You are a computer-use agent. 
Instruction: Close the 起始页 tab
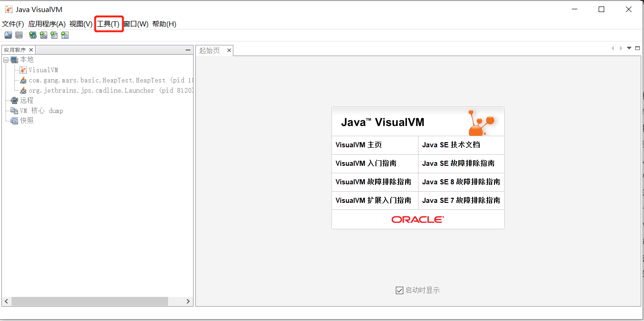click(229, 50)
